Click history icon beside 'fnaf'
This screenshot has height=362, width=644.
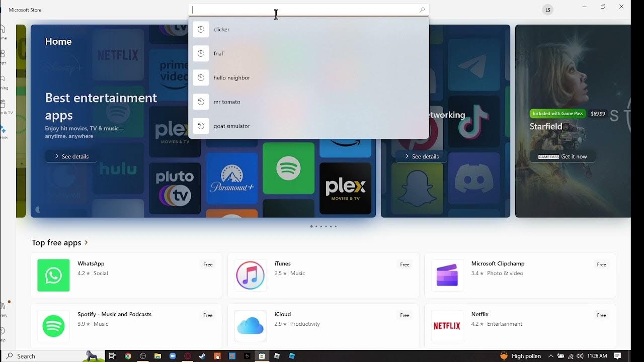pyautogui.click(x=201, y=53)
